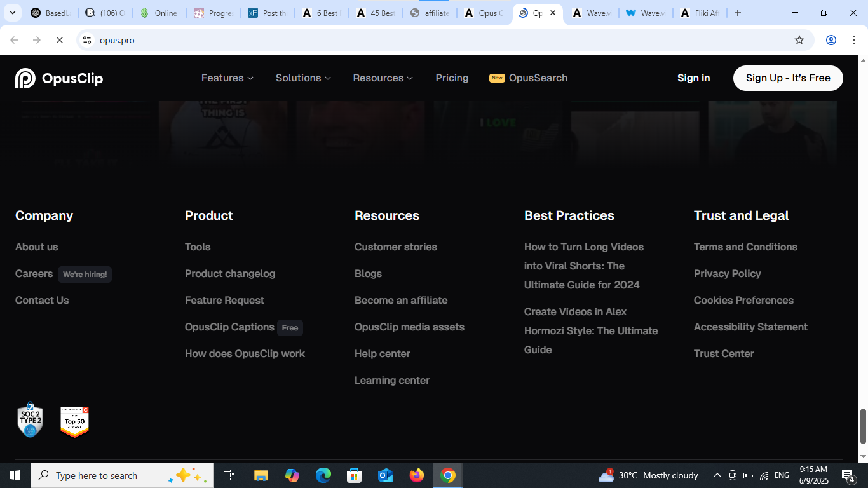Open the Help center link
This screenshot has height=488, width=868.
point(383,354)
